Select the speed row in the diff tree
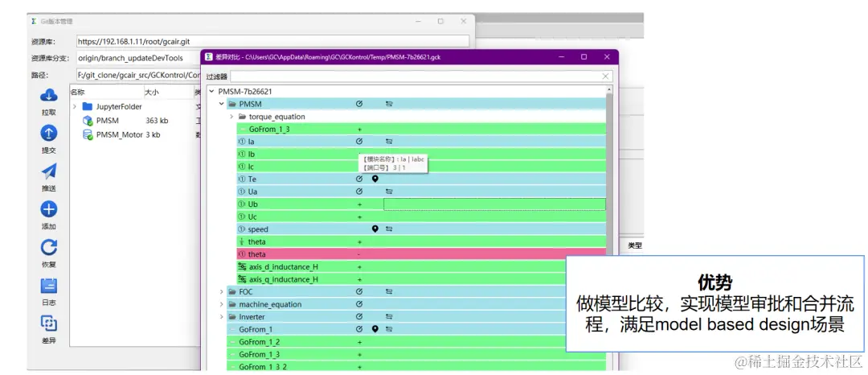Image resolution: width=868 pixels, height=375 pixels. (421, 229)
